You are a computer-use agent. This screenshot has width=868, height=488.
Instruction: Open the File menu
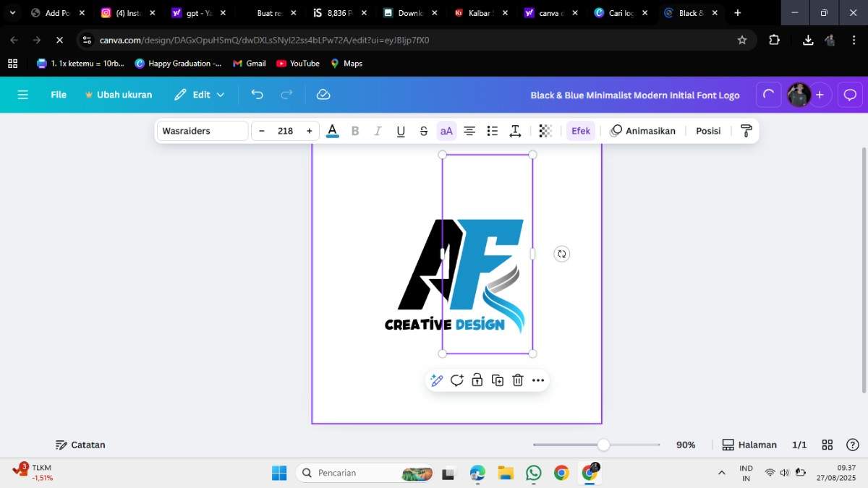(x=59, y=95)
